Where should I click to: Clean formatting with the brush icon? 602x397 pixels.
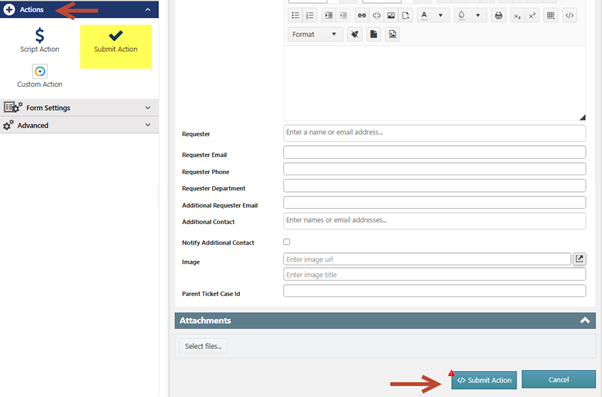click(355, 34)
